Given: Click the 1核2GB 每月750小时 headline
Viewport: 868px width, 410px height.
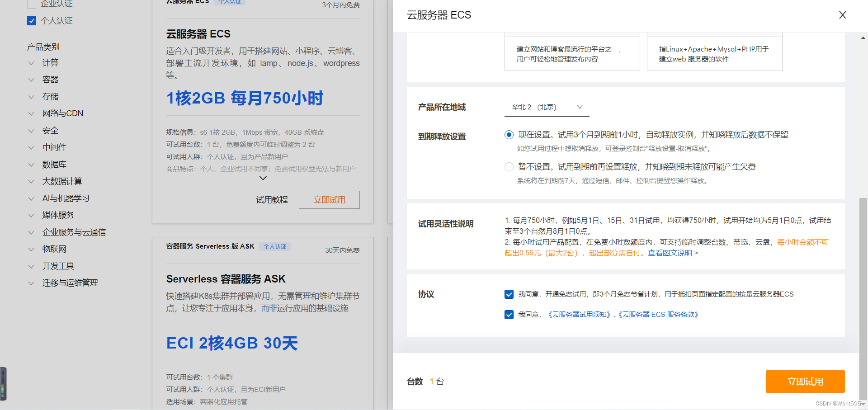Looking at the screenshot, I should [x=245, y=98].
